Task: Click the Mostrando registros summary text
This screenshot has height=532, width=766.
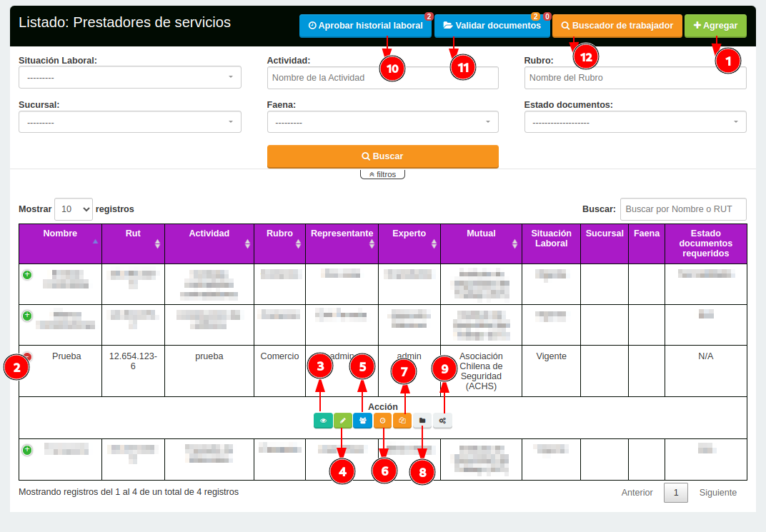Action: [x=129, y=492]
